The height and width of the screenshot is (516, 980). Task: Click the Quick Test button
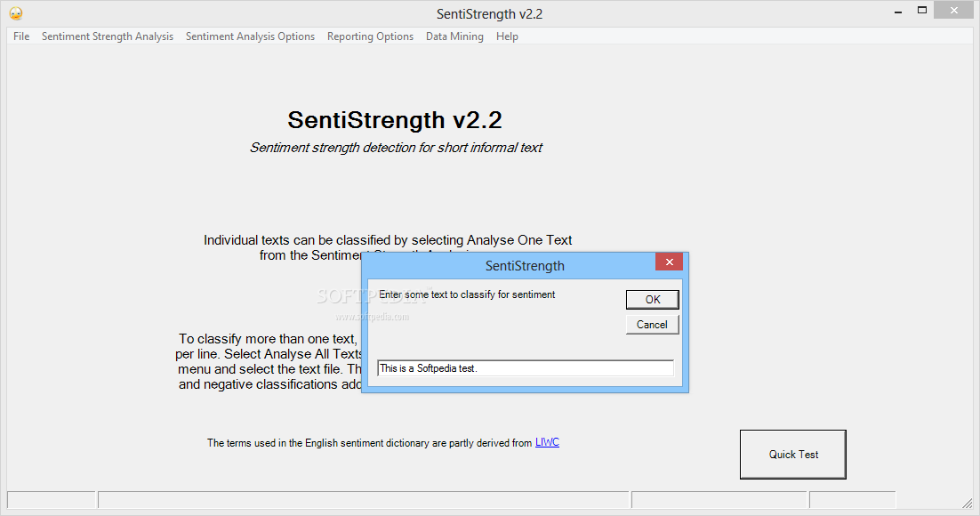793,455
